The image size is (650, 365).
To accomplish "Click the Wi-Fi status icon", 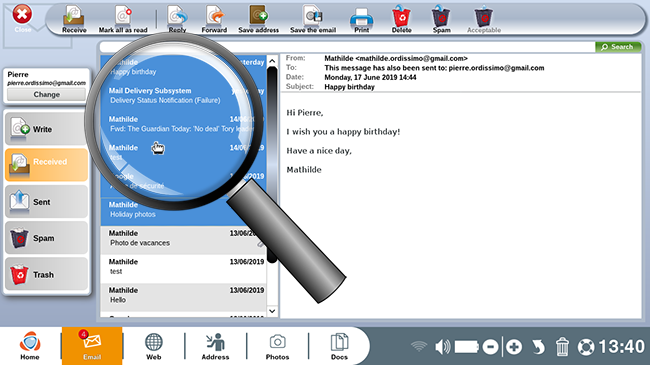I will [x=419, y=346].
